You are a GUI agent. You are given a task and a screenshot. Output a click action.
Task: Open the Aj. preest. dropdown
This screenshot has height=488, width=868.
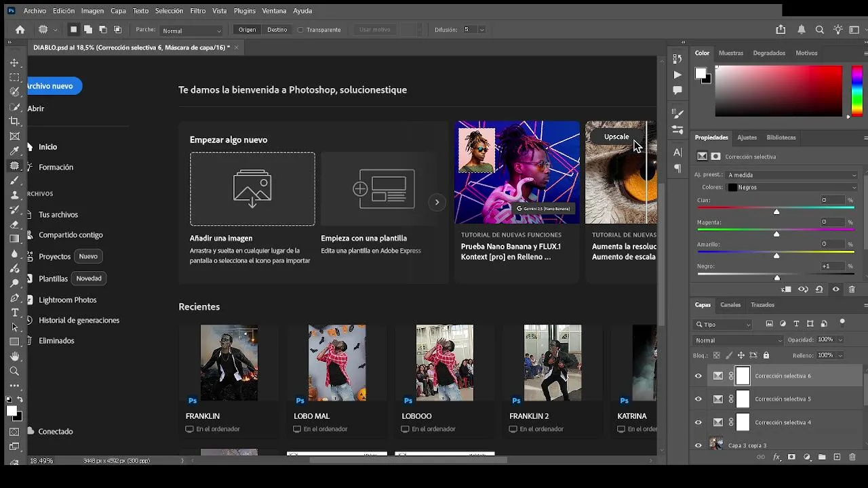(793, 175)
